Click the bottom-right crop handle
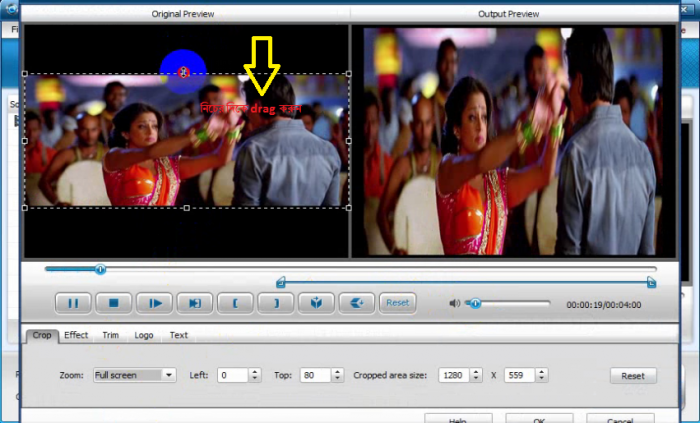The width and height of the screenshot is (700, 423). click(349, 208)
